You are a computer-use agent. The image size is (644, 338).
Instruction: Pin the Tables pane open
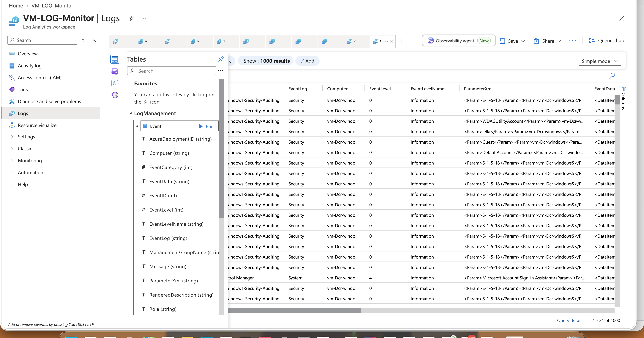(221, 59)
